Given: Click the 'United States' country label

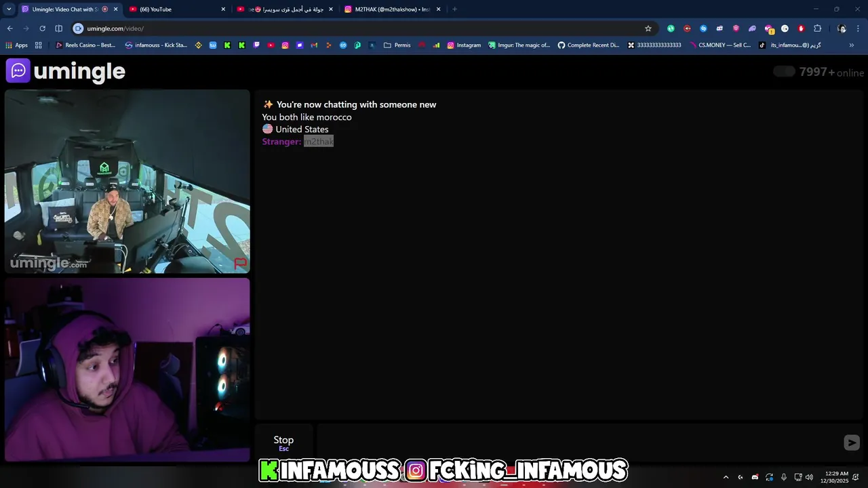Looking at the screenshot, I should point(302,129).
